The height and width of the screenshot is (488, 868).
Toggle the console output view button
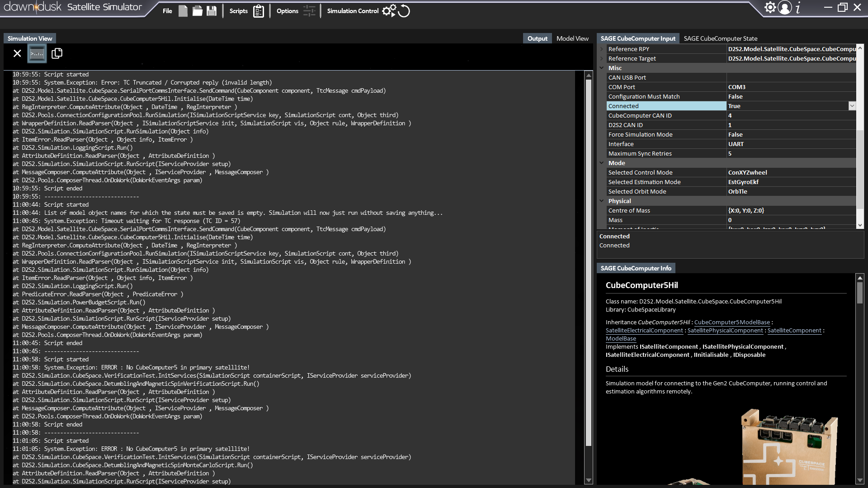coord(37,53)
